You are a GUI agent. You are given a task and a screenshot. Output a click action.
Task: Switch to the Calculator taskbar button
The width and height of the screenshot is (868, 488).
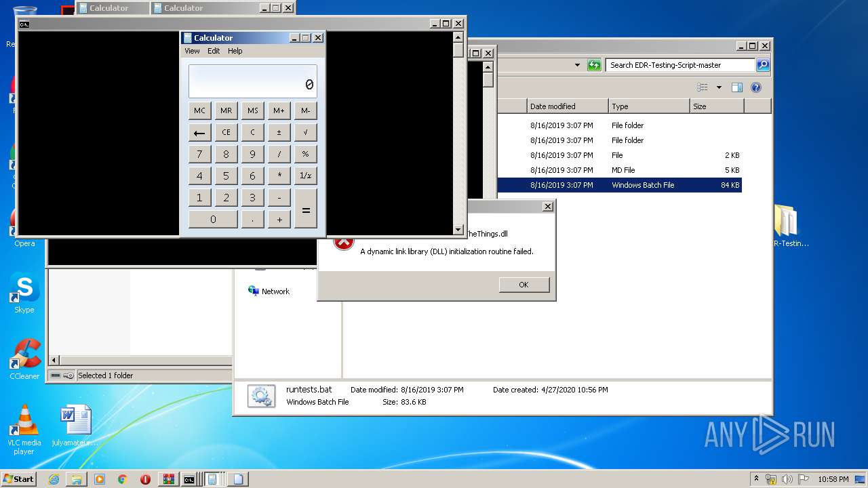click(213, 479)
